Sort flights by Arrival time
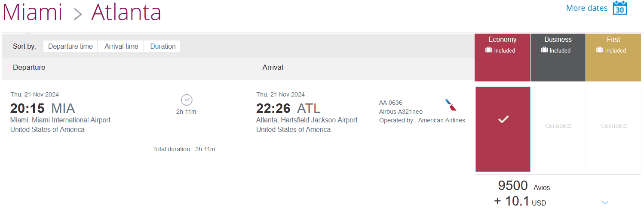644x209 pixels. [121, 47]
